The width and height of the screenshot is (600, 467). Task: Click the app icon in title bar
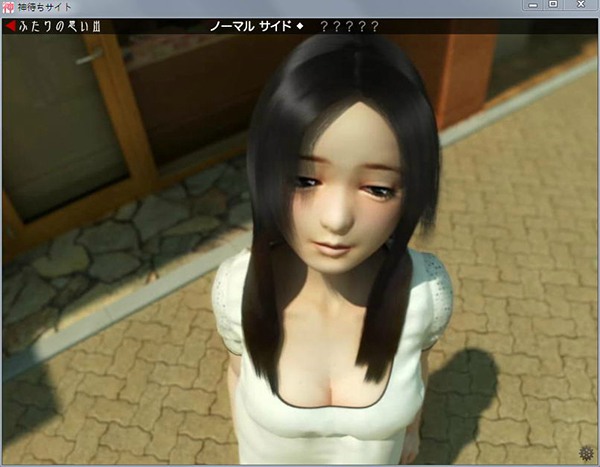(8, 8)
